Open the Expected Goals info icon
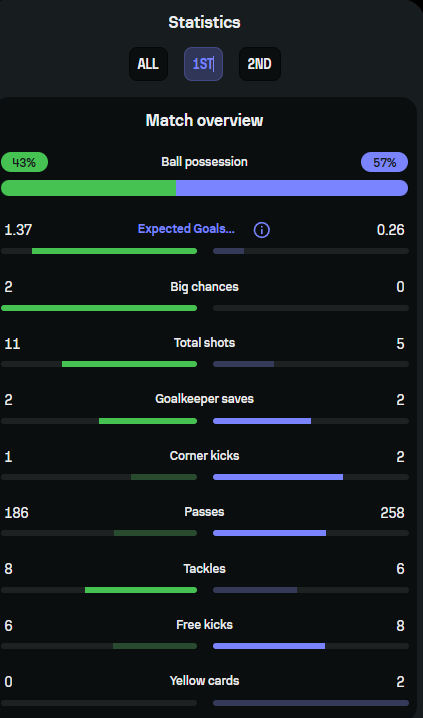 click(261, 230)
